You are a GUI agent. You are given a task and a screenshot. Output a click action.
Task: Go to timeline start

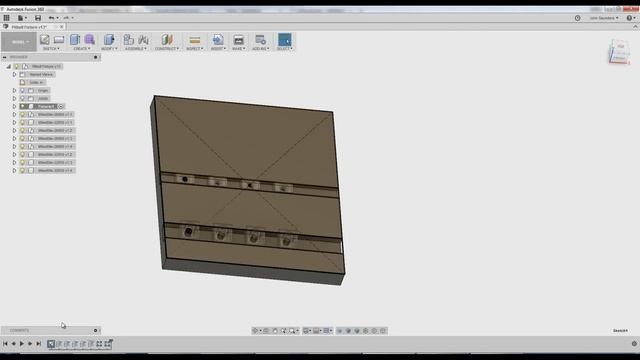coord(5,344)
